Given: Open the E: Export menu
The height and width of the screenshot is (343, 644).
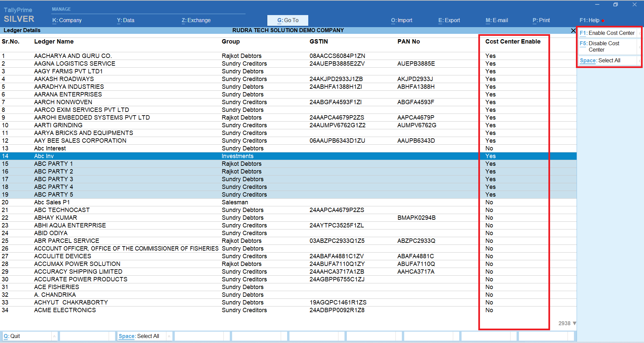Looking at the screenshot, I should [x=449, y=20].
